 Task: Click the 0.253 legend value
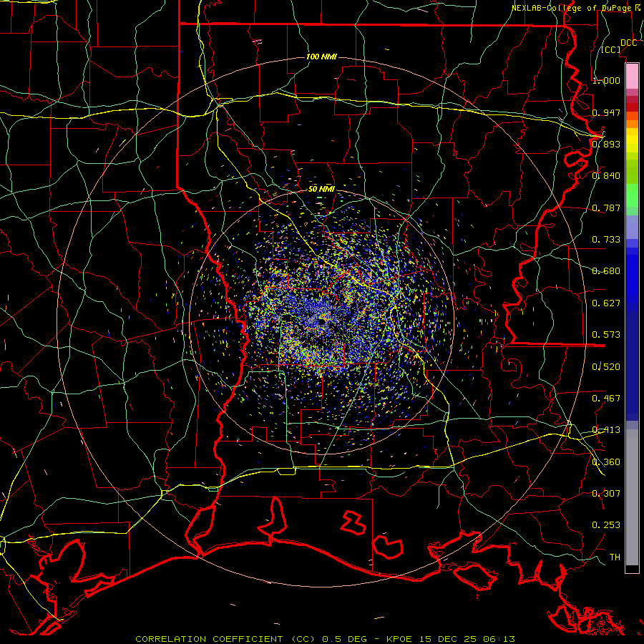coord(606,525)
